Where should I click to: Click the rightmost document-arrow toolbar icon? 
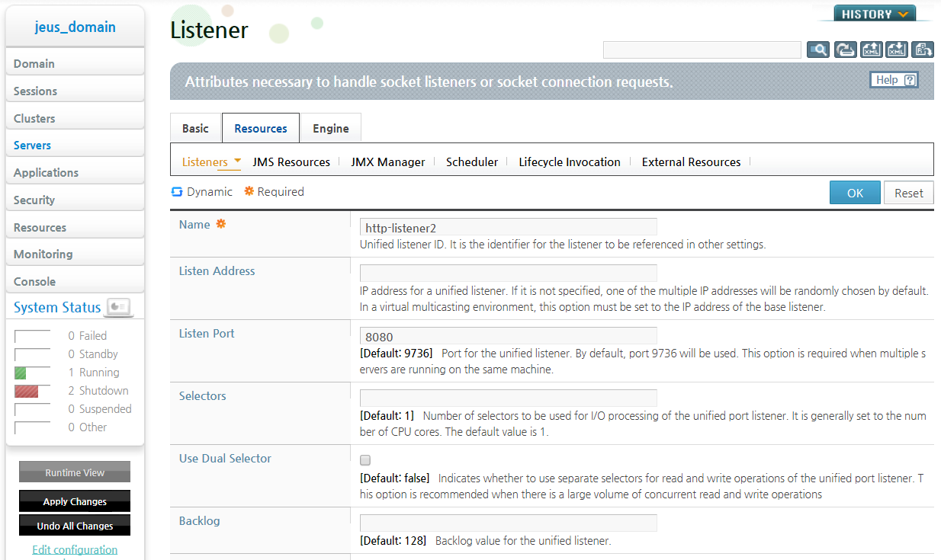923,50
